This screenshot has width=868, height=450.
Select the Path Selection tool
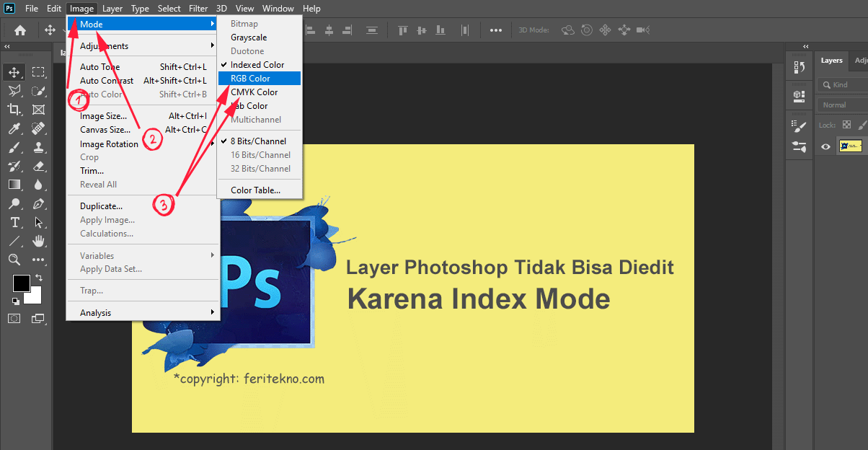38,222
